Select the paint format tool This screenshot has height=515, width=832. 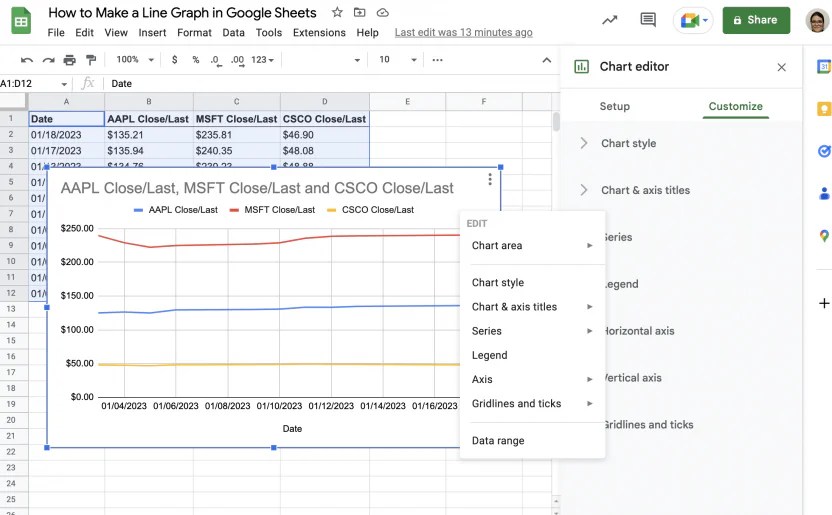91,60
